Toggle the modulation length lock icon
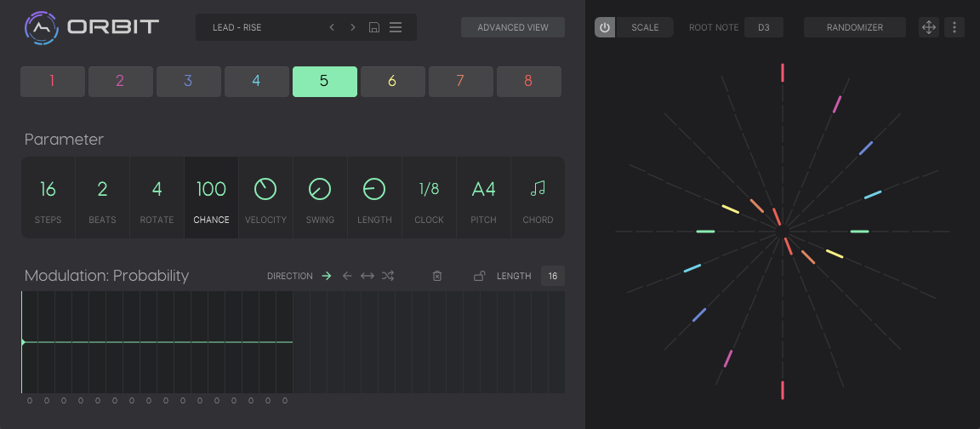Viewport: 980px width, 429px height. [x=480, y=276]
